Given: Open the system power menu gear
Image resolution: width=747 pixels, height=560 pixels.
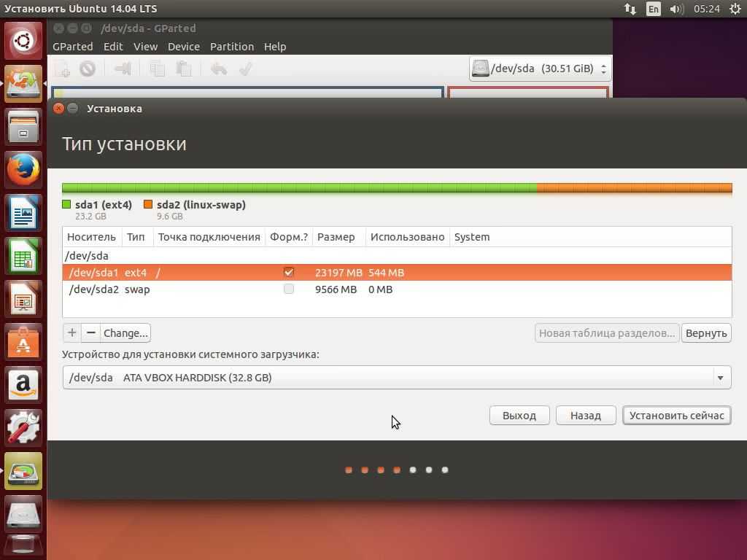Looking at the screenshot, I should point(735,9).
